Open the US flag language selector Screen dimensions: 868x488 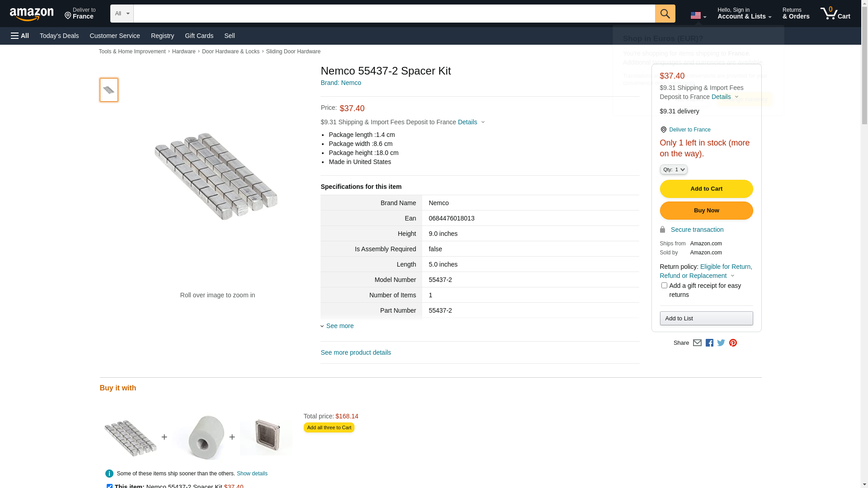pos(698,16)
